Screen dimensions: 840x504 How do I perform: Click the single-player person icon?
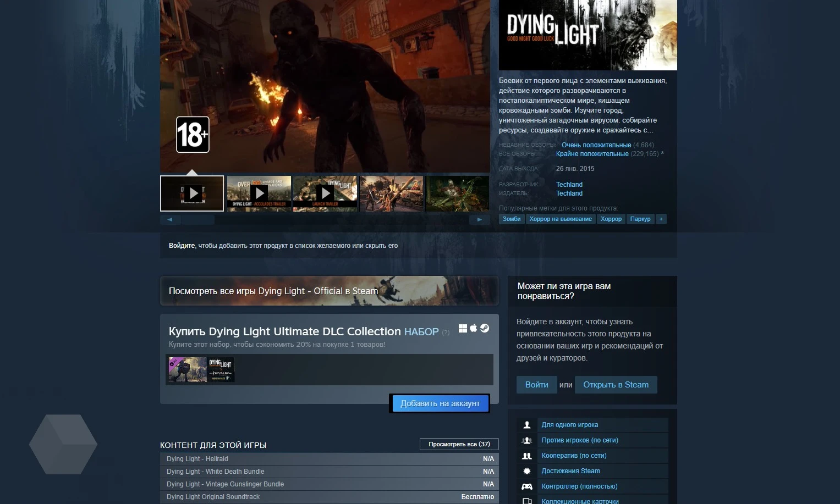pos(527,425)
